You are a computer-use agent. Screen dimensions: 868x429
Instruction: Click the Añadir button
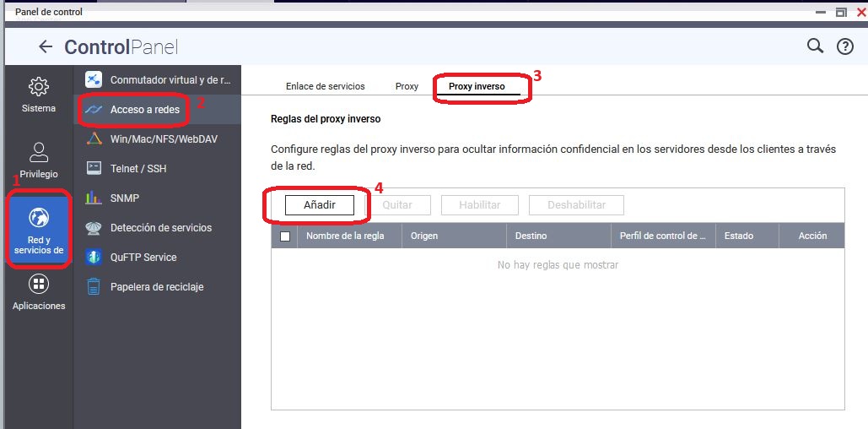click(320, 205)
